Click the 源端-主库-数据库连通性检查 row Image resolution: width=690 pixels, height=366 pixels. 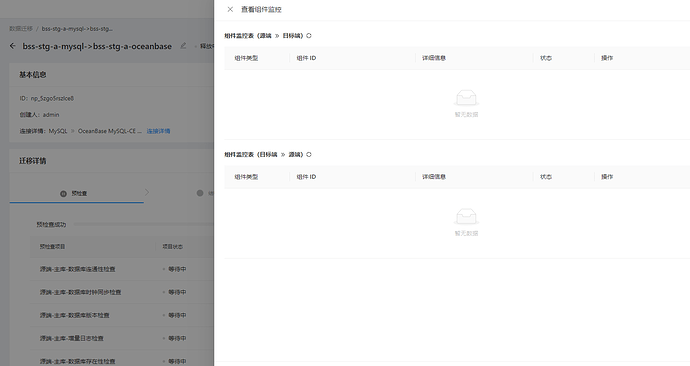click(x=122, y=269)
